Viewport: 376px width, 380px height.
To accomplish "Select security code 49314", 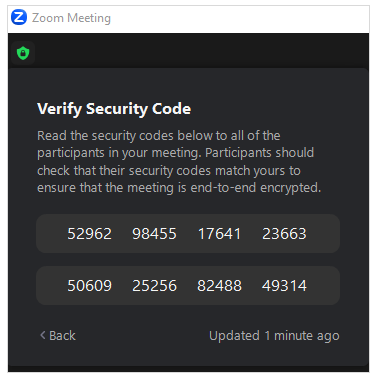I will coord(284,286).
